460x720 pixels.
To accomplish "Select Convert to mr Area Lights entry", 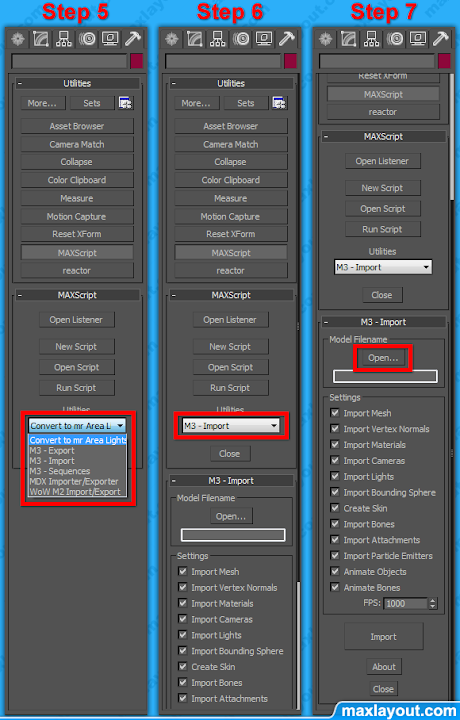I will [x=77, y=440].
